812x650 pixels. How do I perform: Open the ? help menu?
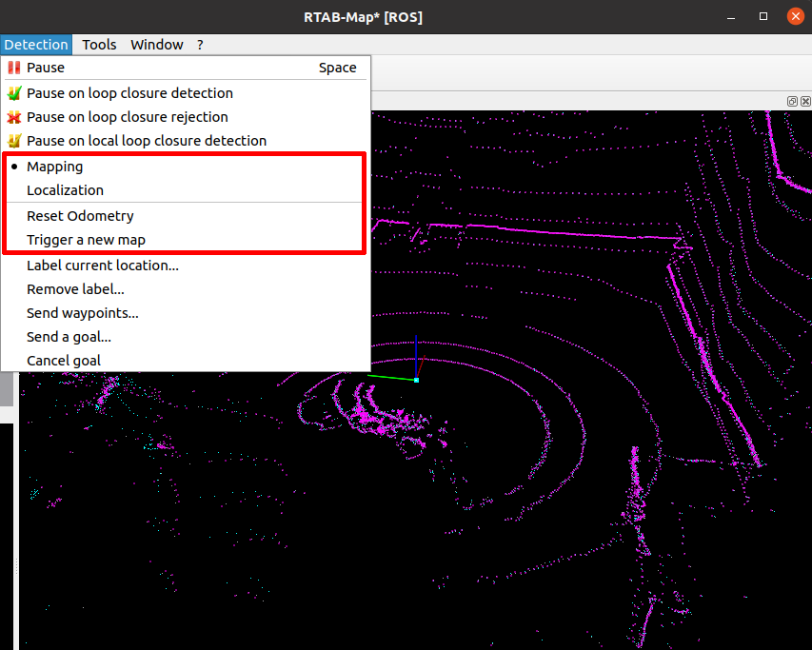pos(200,44)
